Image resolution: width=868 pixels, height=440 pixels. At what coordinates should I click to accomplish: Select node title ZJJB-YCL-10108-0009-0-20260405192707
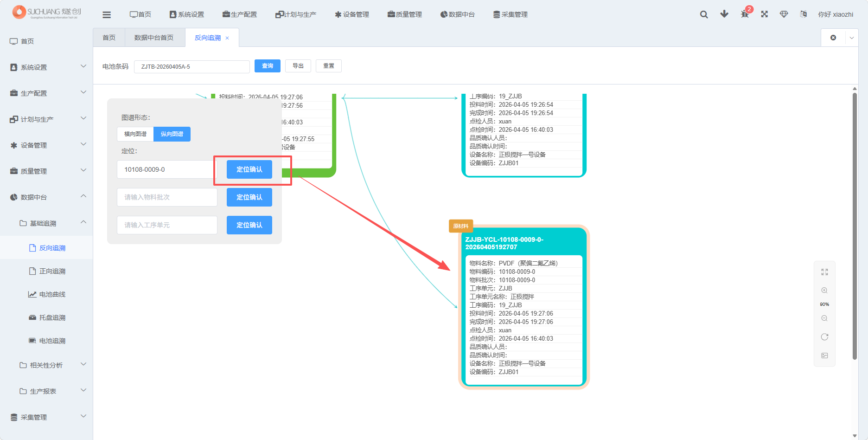(x=504, y=243)
